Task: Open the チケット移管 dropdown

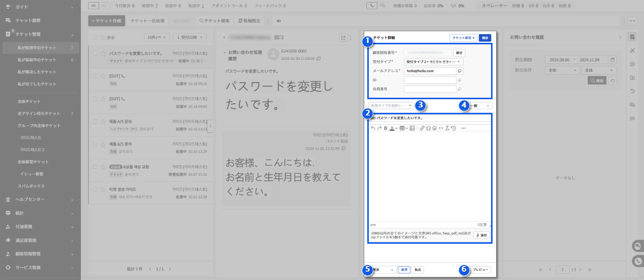Action: 463,38
